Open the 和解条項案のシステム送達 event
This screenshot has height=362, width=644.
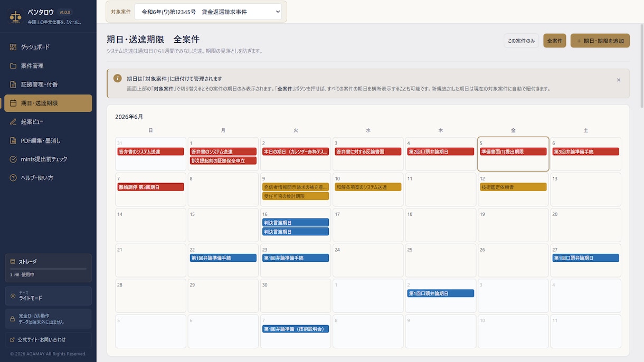point(368,187)
